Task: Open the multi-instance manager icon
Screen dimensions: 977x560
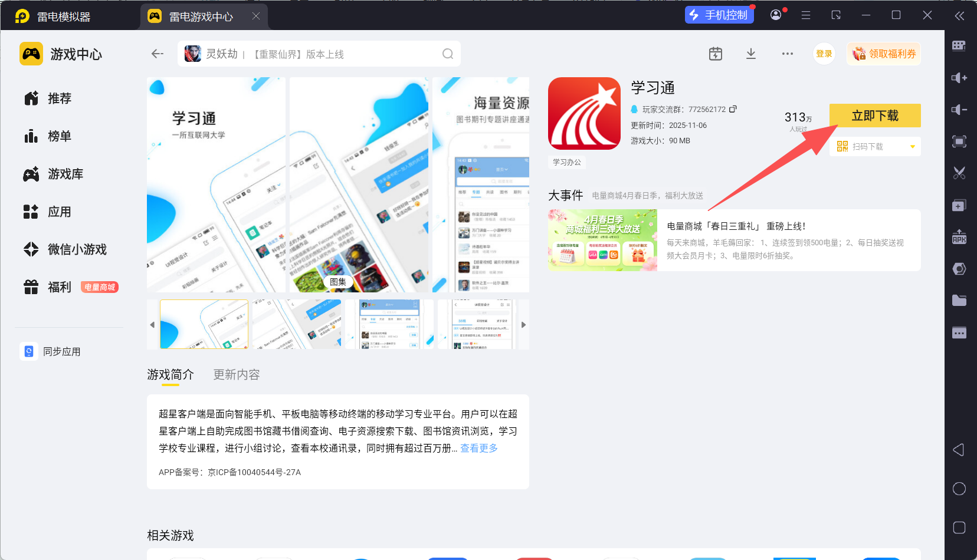Action: (959, 205)
